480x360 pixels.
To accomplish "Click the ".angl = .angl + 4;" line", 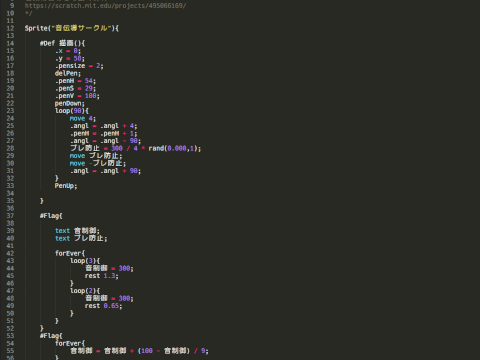I will [x=103, y=126].
